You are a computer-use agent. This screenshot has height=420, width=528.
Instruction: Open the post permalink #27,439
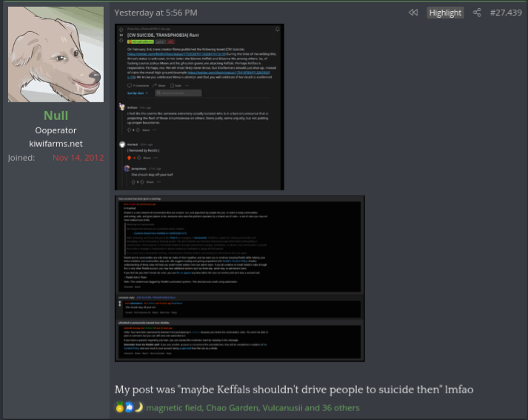(506, 13)
